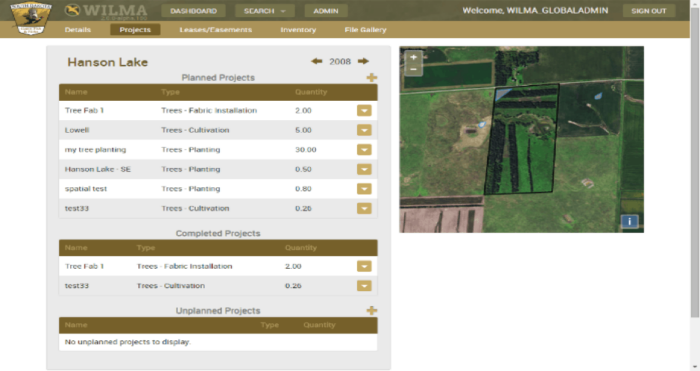Open dropdown for planned Tree Fab 1
Screen dimensions: 700x371
point(364,110)
